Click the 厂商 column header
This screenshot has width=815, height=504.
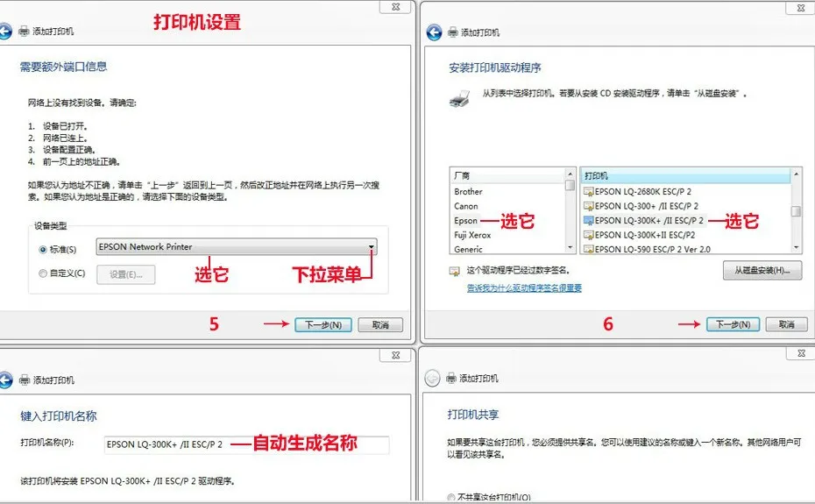[x=507, y=176]
